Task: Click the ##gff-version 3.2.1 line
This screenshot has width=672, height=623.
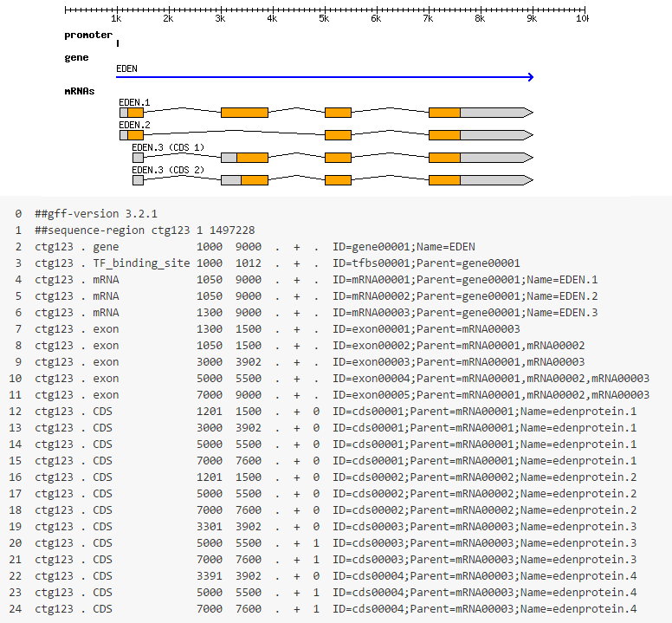Action: click(x=96, y=214)
